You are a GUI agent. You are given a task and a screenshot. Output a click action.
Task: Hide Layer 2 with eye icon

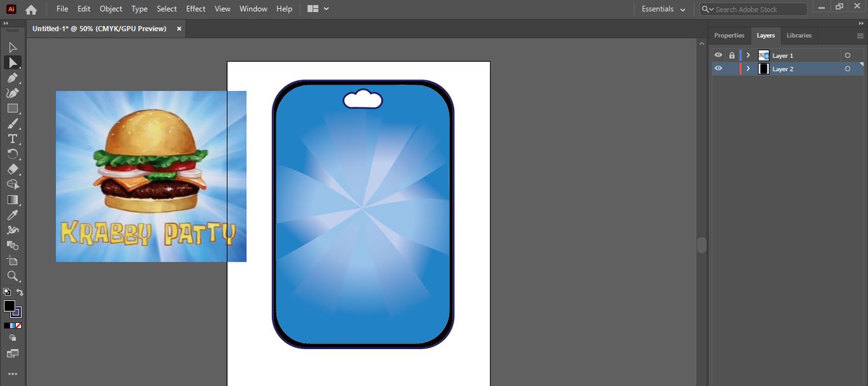click(718, 69)
